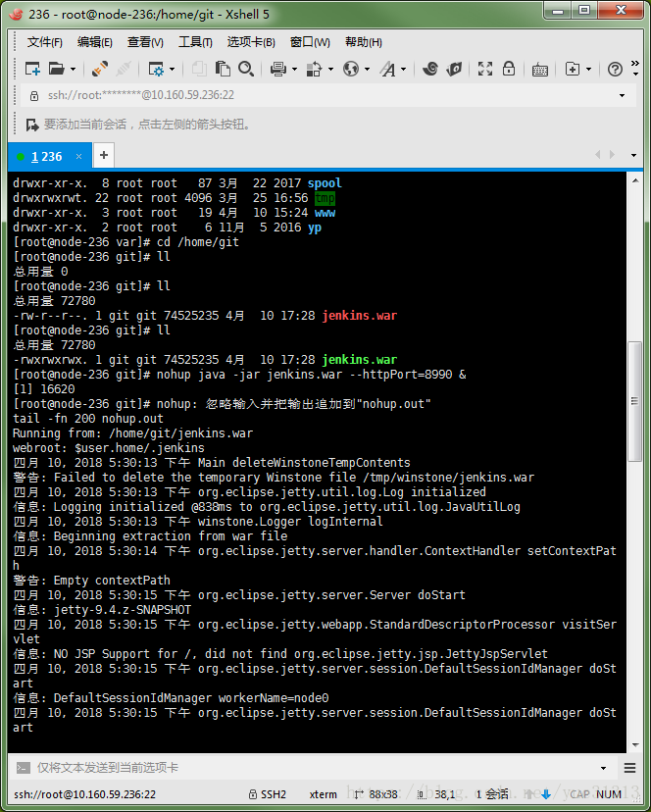Close the '1 236' session tab

pyautogui.click(x=78, y=156)
